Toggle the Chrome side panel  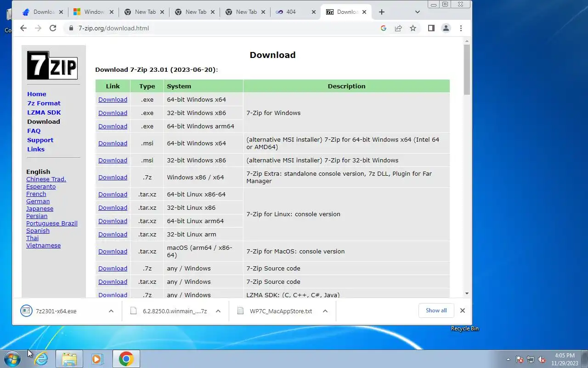(431, 28)
